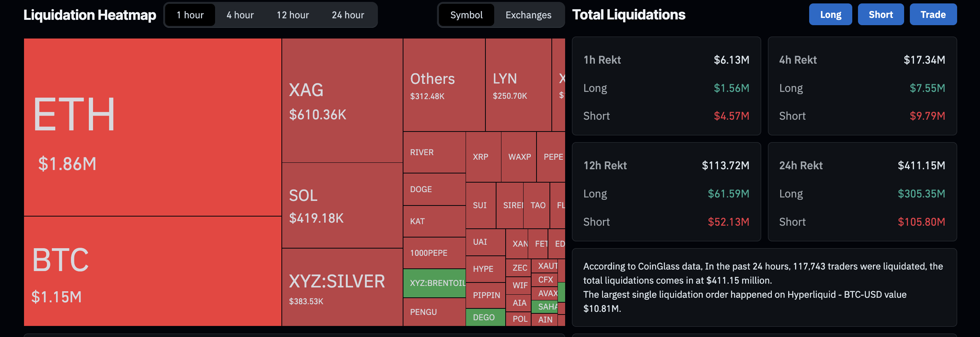Viewport: 980px width, 337px height.
Task: Open the Trade button
Action: point(933,14)
